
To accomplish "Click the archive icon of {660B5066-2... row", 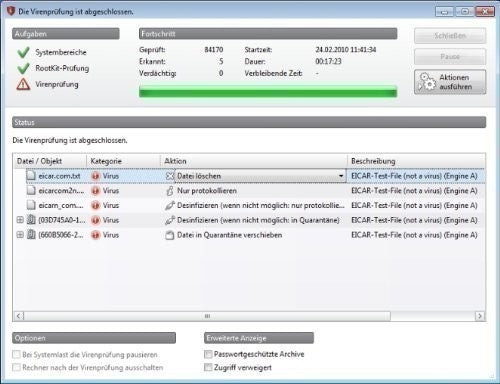I will point(31,235).
